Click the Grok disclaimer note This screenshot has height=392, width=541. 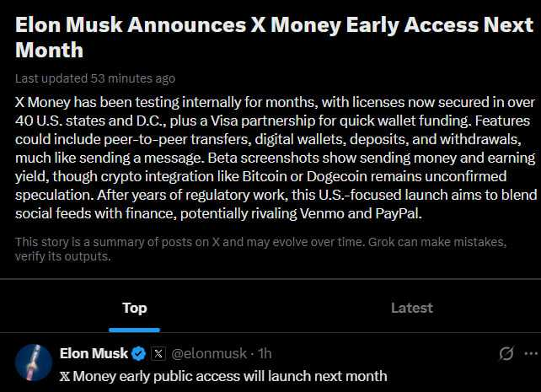click(x=261, y=249)
